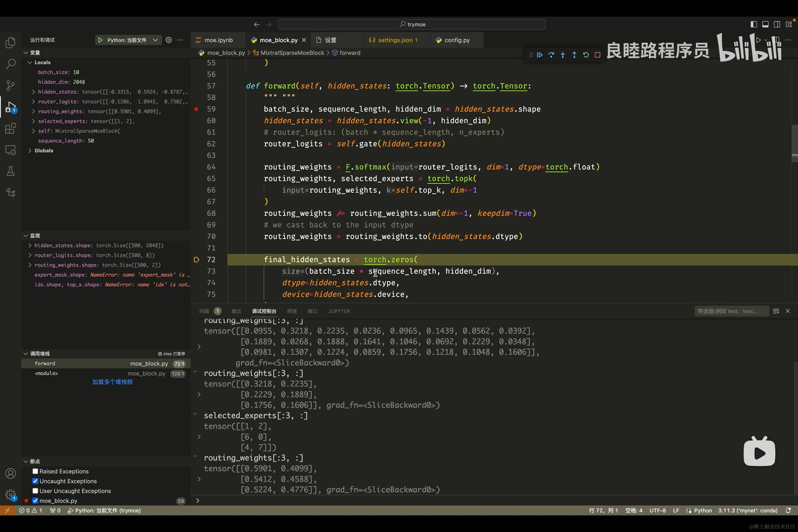Click the trymoe command center search box
The image size is (798, 532).
pyautogui.click(x=412, y=24)
